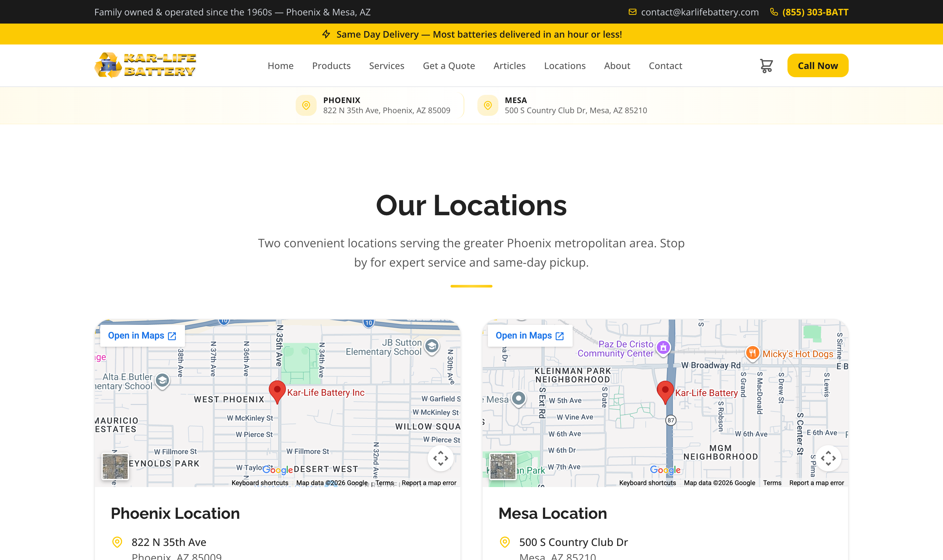Go to the Locations nav page
This screenshot has height=560, width=943.
point(564,66)
